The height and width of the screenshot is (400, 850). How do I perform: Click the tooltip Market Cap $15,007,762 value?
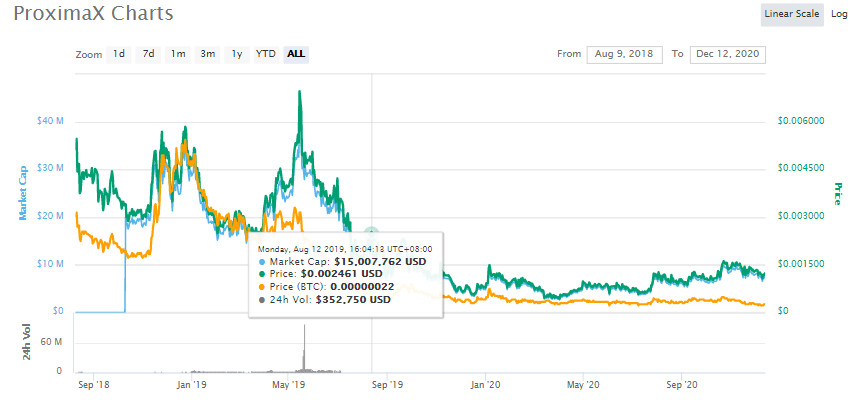click(381, 261)
